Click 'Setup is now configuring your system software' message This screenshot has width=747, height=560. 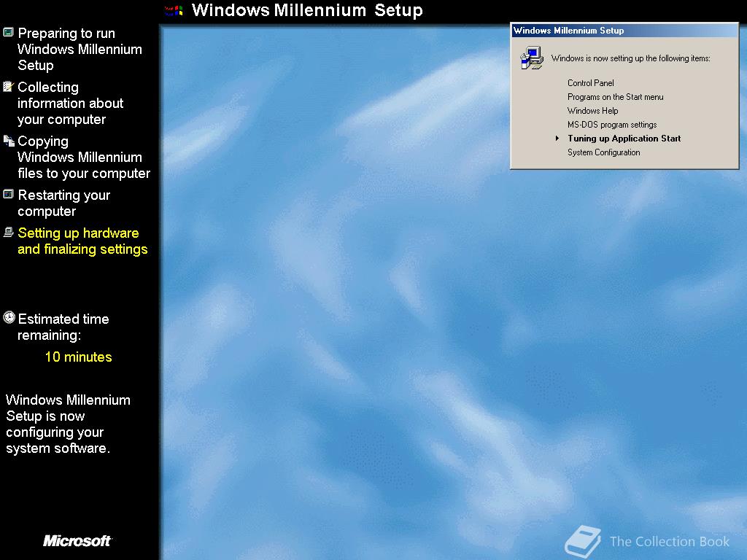[68, 424]
